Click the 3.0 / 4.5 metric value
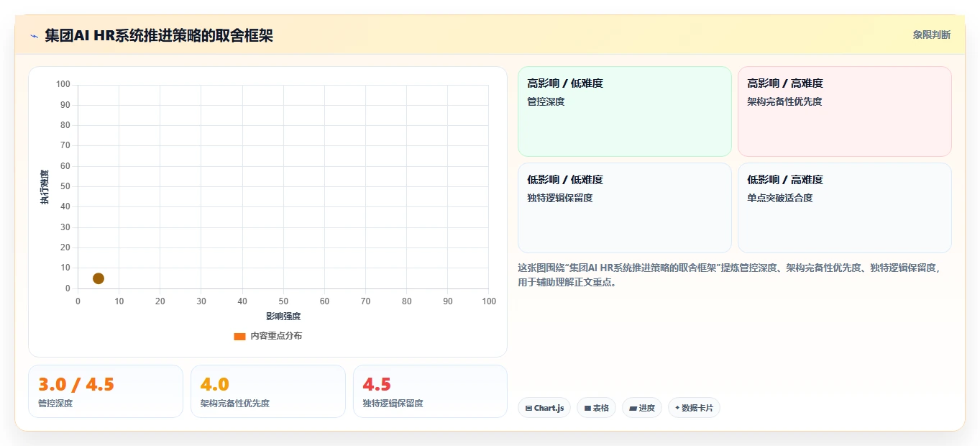Viewport: 980px width, 446px height. click(x=76, y=384)
